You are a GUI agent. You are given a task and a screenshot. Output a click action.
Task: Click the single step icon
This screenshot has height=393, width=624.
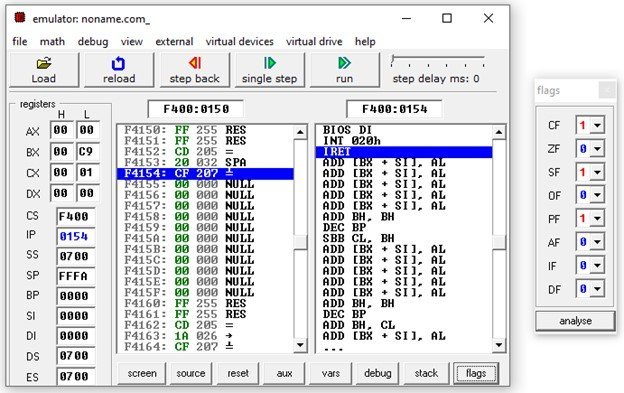pyautogui.click(x=269, y=63)
